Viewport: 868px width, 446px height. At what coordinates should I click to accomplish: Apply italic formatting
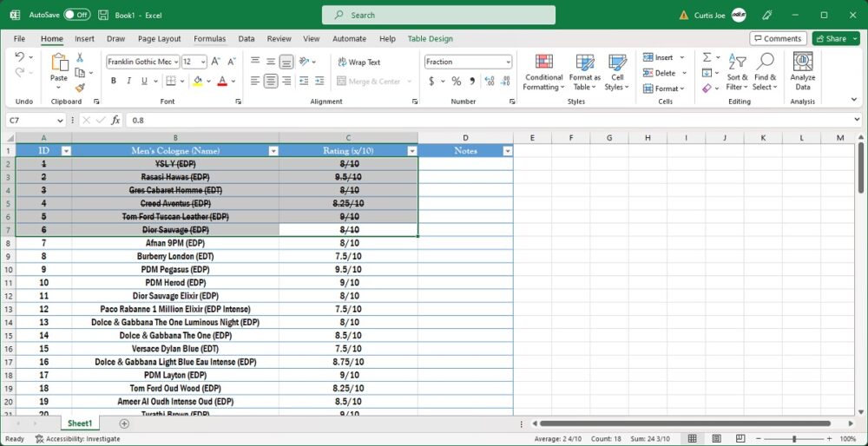pyautogui.click(x=129, y=81)
